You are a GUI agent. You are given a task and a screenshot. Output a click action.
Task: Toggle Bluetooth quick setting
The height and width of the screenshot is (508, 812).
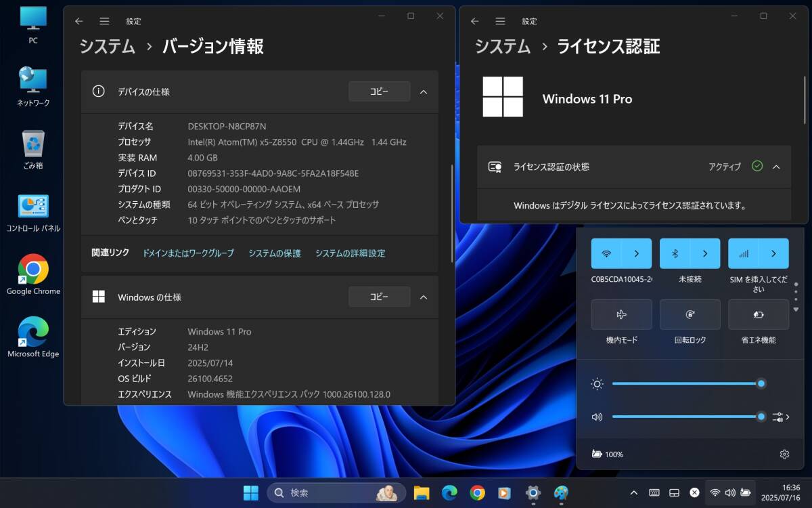click(x=675, y=253)
